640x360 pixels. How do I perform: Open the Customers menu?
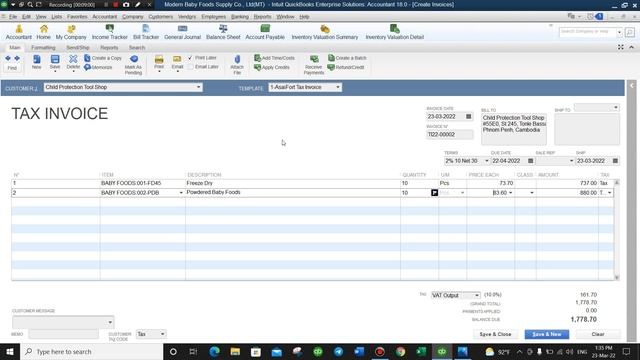(x=160, y=17)
